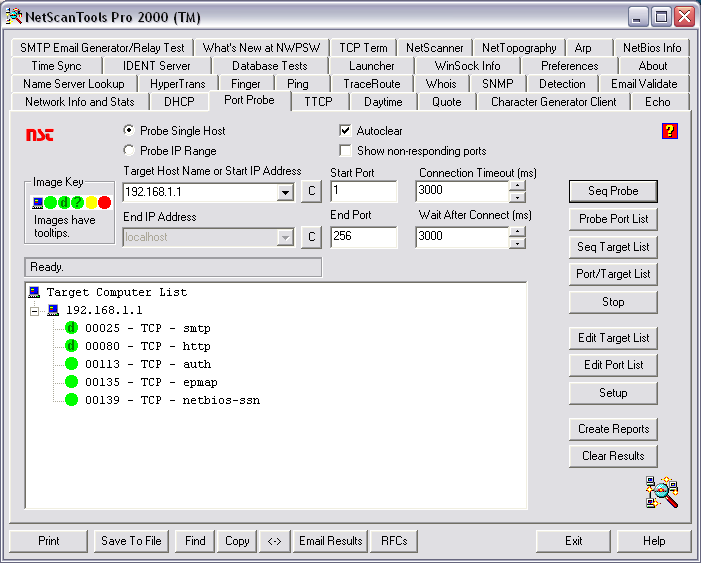Open the NetScanner tab
Viewport: 701px width, 563px height.
435,48
